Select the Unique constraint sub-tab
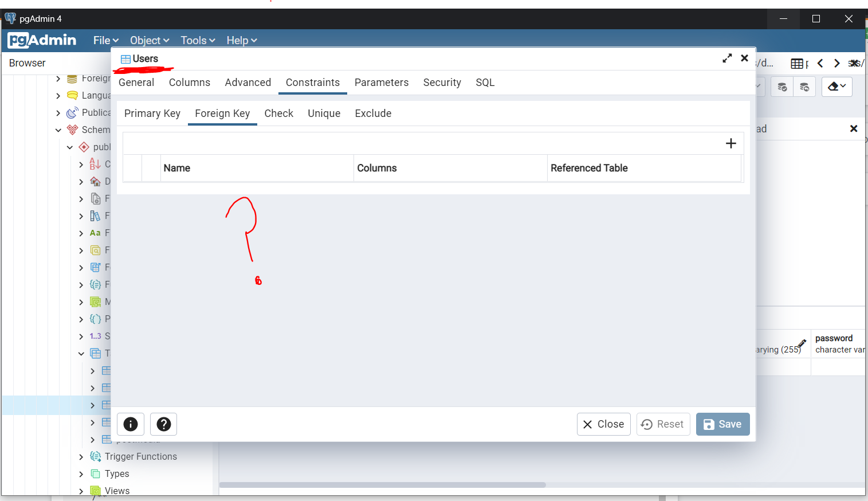This screenshot has width=868, height=501. (x=324, y=113)
